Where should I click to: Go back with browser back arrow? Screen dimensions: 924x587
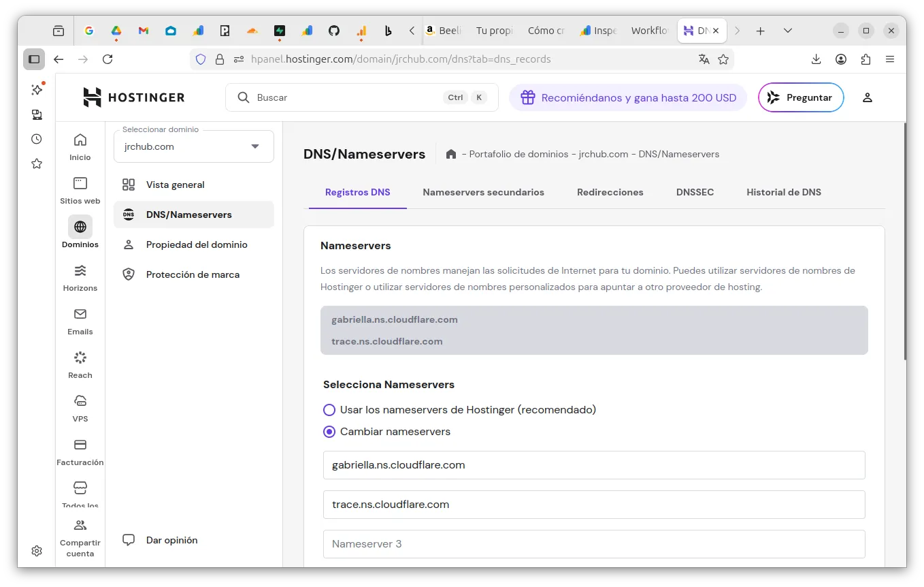tap(59, 59)
